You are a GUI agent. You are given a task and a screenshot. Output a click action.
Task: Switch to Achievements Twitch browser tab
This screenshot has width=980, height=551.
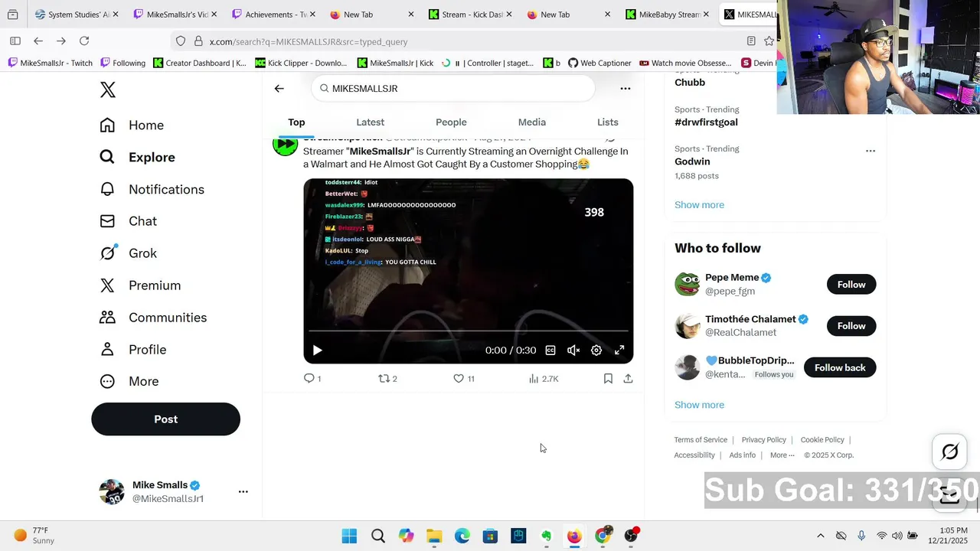tap(273, 15)
